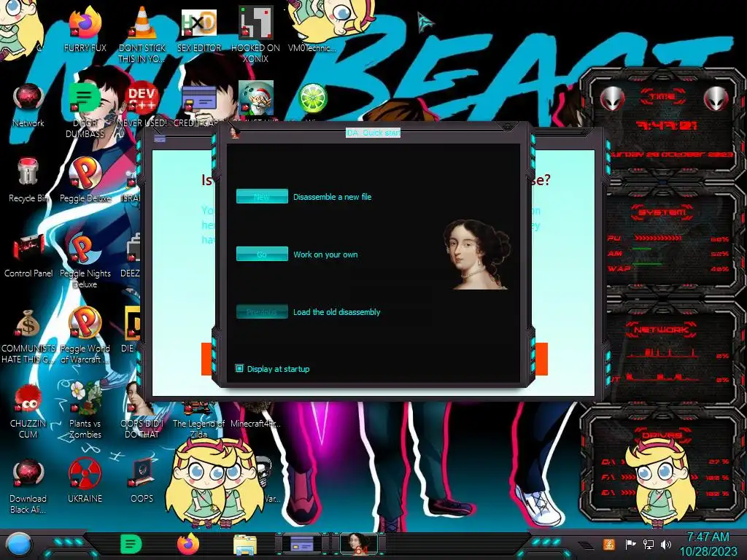Open the COMMUNISTS HATE THIS money bag icon

[28, 323]
